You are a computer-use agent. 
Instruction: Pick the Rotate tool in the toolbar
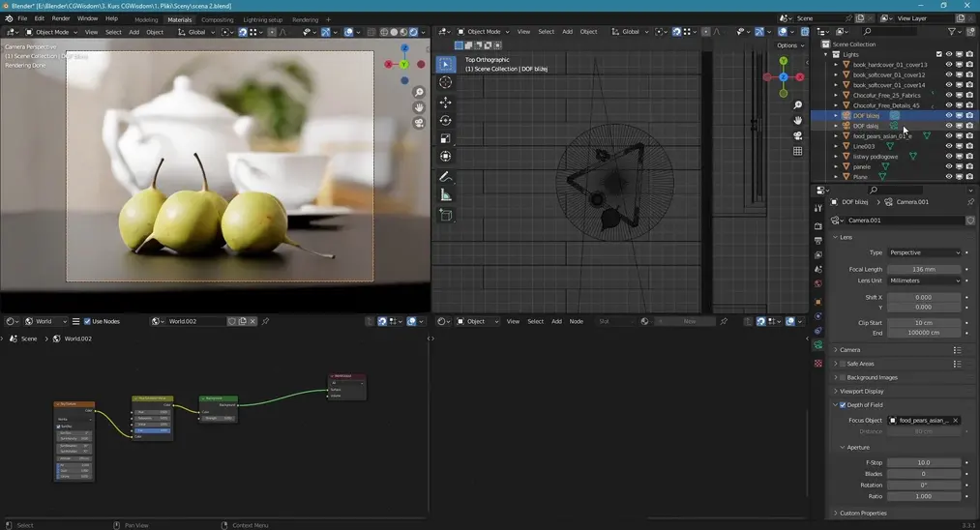pyautogui.click(x=445, y=121)
